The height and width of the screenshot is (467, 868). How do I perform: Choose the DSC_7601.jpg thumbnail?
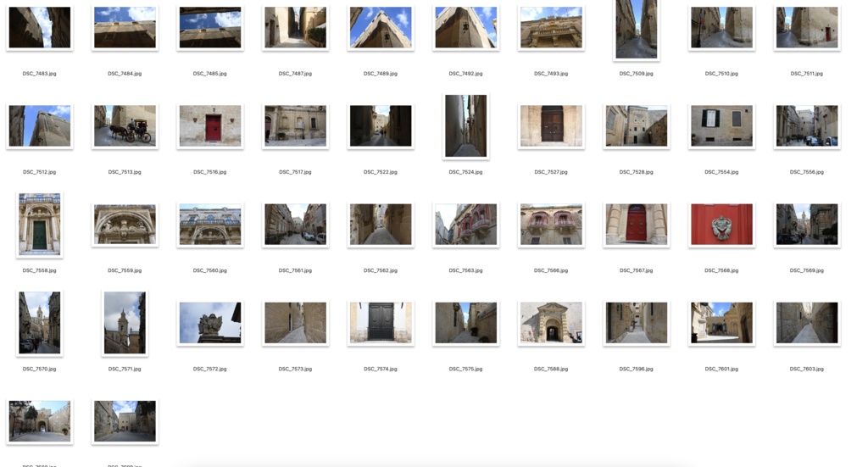[x=721, y=323]
